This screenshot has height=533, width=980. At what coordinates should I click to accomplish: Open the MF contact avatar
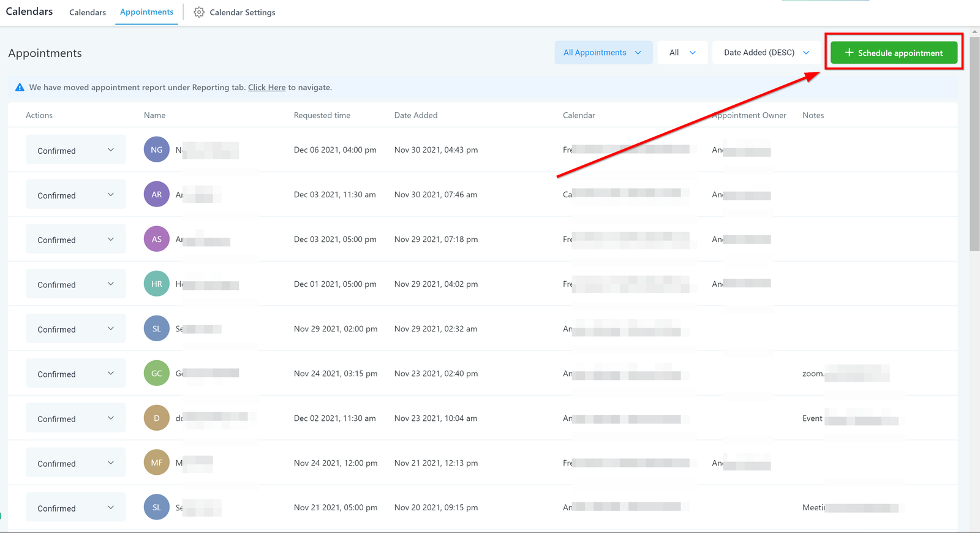pyautogui.click(x=157, y=463)
